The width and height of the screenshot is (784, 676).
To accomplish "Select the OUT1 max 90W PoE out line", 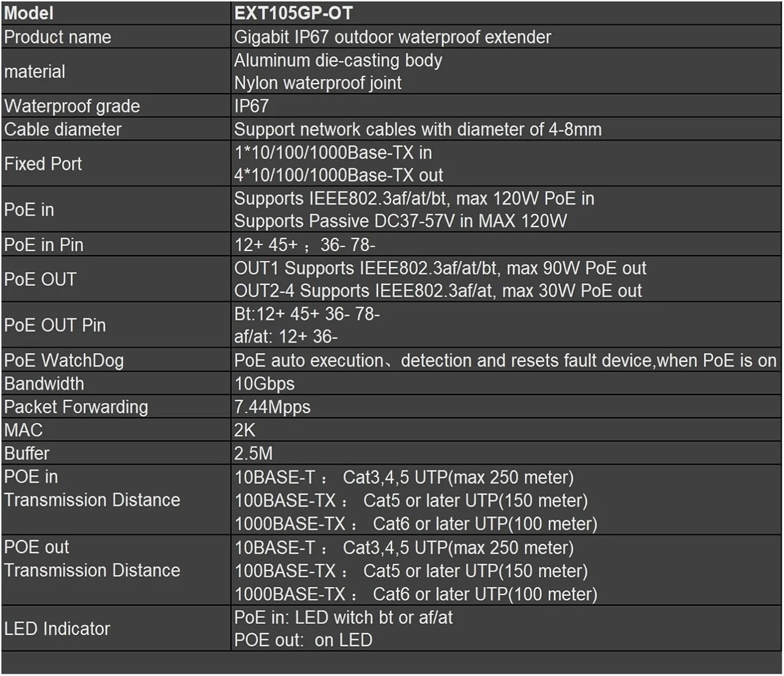I will coord(440,268).
